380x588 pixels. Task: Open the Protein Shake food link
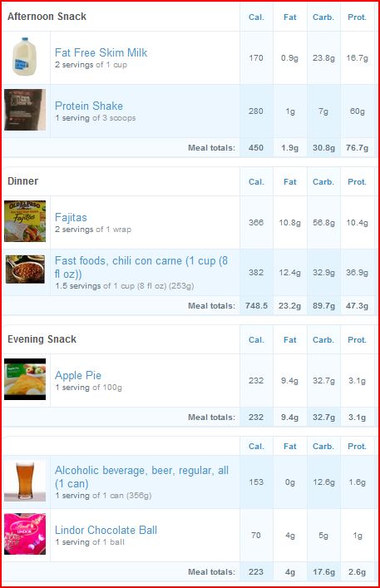pyautogui.click(x=89, y=106)
